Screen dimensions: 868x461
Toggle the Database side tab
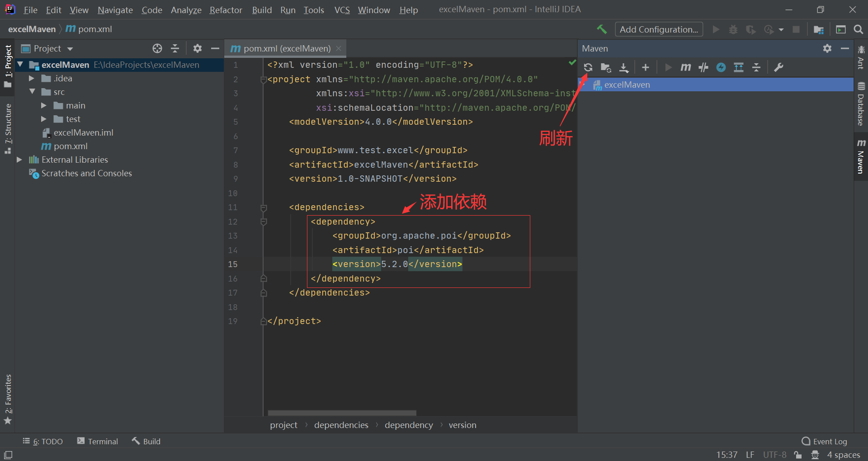pyautogui.click(x=861, y=104)
